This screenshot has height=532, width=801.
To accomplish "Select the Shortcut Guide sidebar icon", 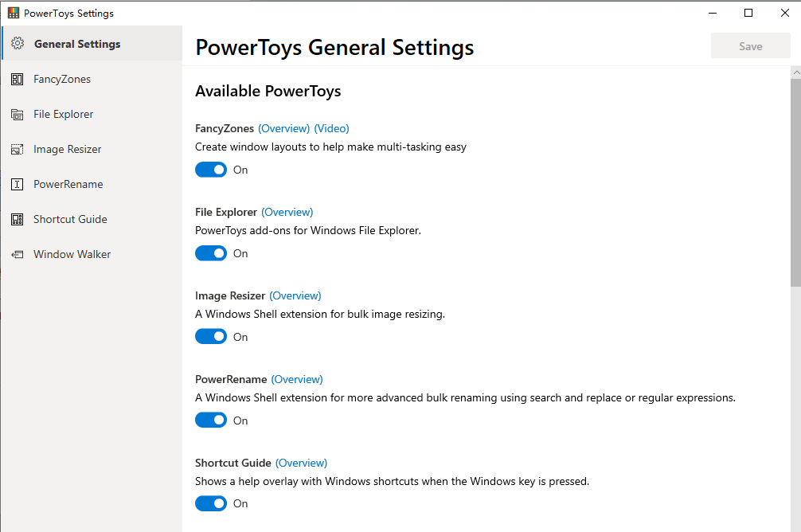I will 17,219.
